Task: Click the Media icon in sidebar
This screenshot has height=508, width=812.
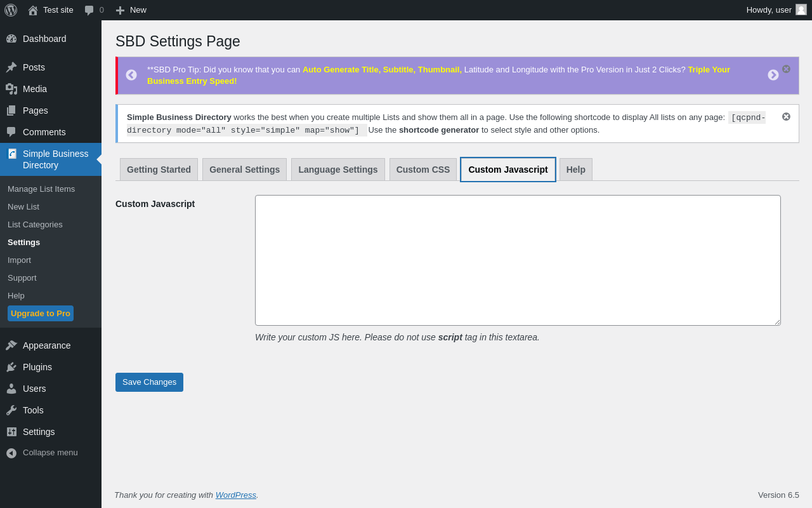Action: click(x=11, y=89)
